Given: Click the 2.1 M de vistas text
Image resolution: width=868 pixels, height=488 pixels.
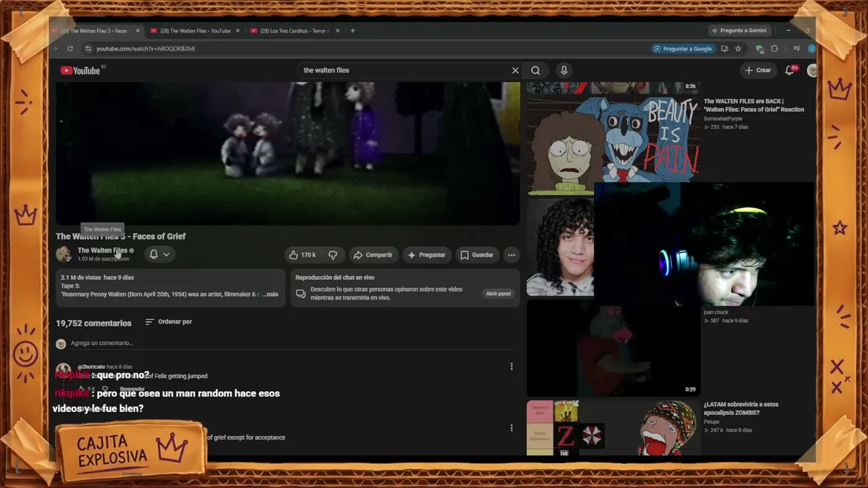Looking at the screenshot, I should 81,277.
